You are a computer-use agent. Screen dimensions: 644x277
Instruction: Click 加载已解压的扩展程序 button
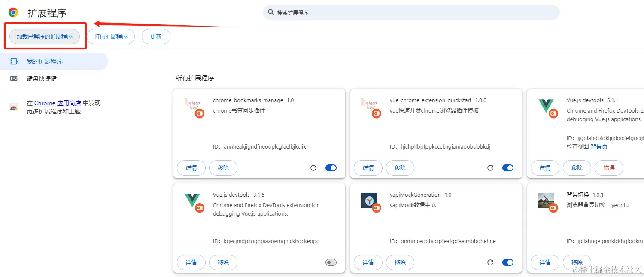(45, 37)
